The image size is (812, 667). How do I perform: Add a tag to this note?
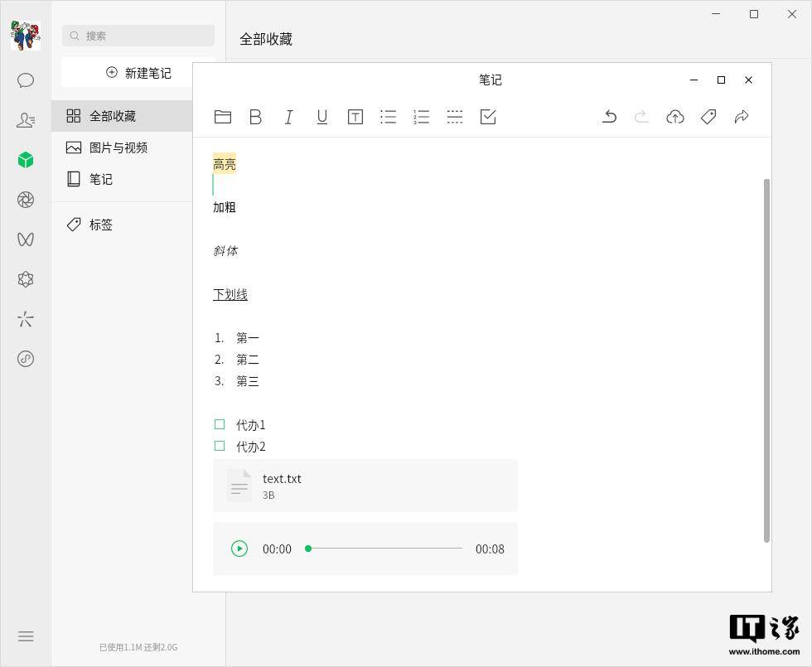tap(708, 117)
